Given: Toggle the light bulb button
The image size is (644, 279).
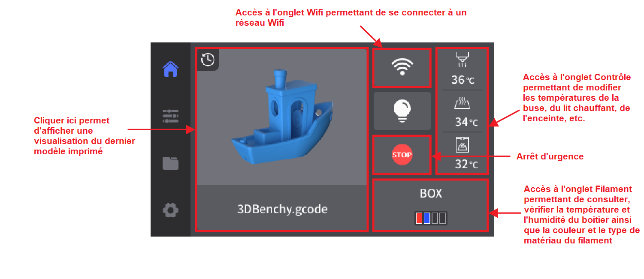Looking at the screenshot, I should click(402, 111).
